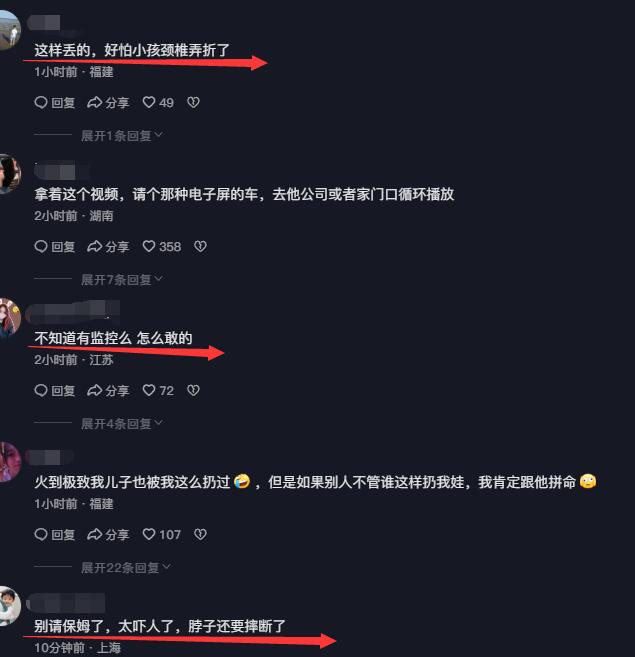The image size is (635, 657).
Task: Expand 展开4条回复
Action: click(122, 424)
